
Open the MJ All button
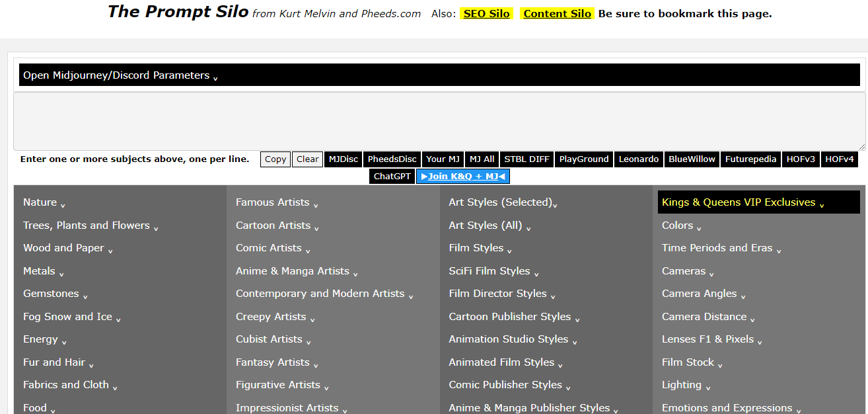coord(482,159)
